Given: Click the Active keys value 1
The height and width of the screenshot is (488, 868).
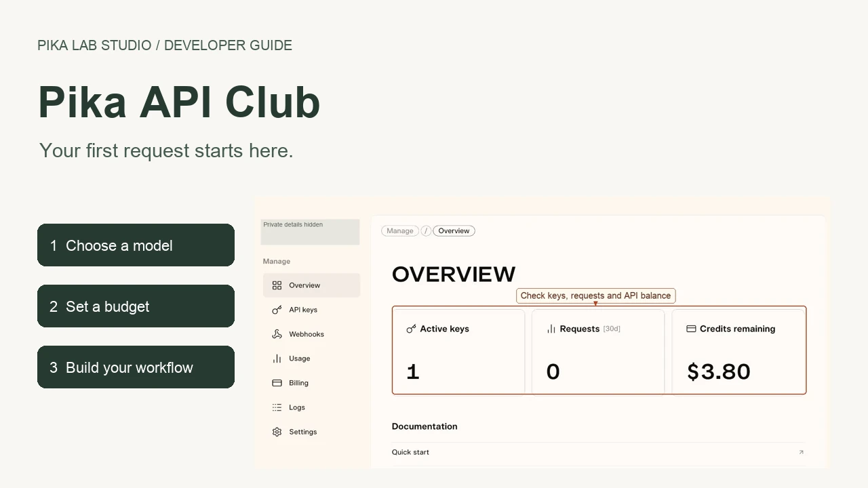Looking at the screenshot, I should click(x=413, y=371).
